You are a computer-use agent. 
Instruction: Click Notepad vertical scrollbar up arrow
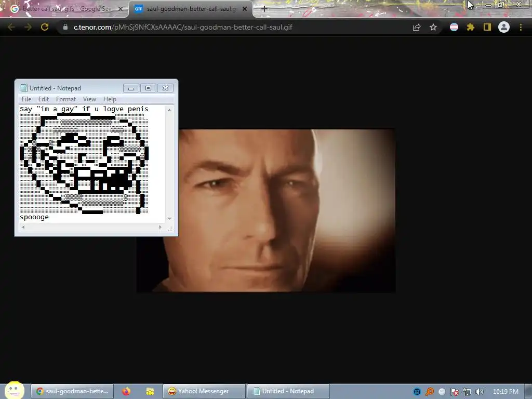point(169,110)
